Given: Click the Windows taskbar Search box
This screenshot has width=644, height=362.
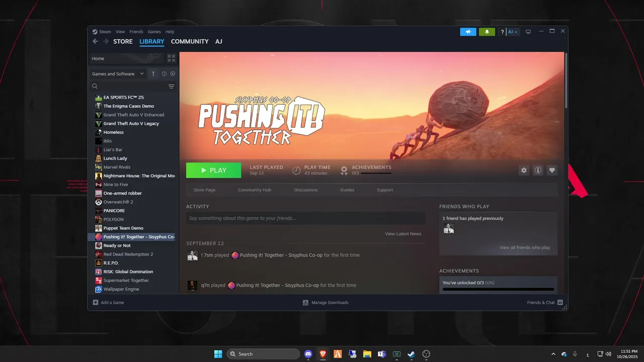Looking at the screenshot, I should point(263,354).
